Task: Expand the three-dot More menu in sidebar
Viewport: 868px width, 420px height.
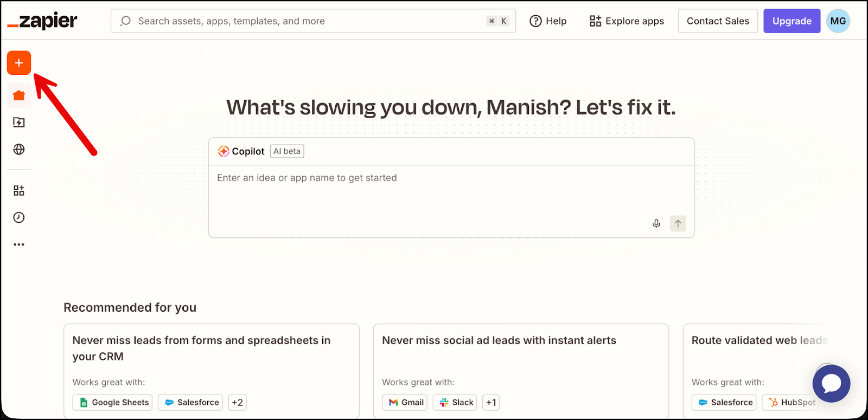Action: click(x=19, y=244)
